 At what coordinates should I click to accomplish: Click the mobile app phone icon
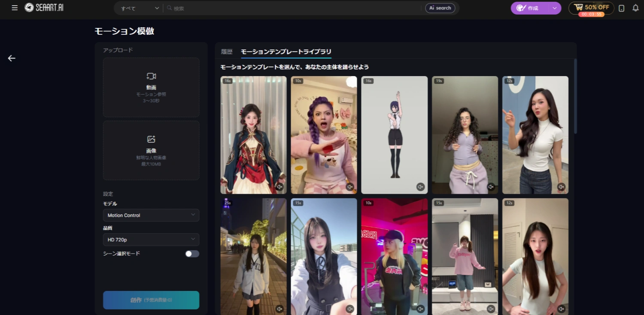click(621, 8)
